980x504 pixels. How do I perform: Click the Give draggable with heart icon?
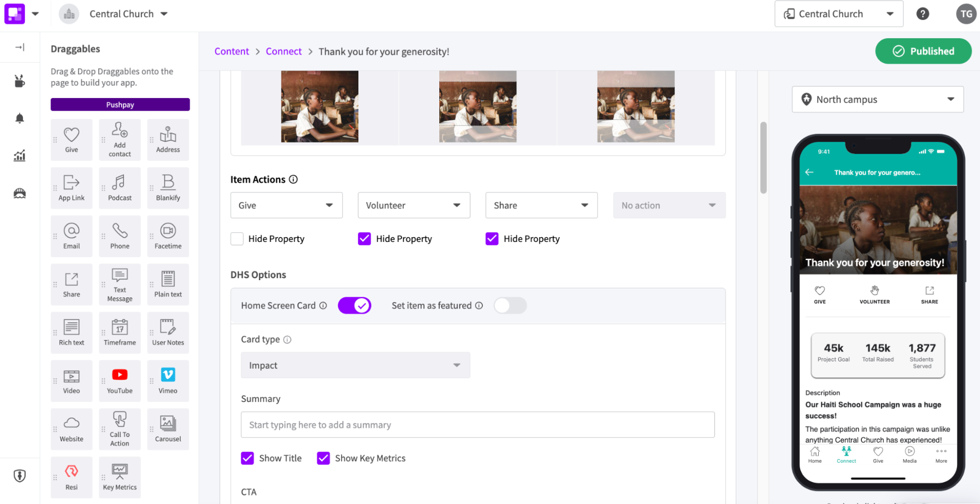coord(71,139)
